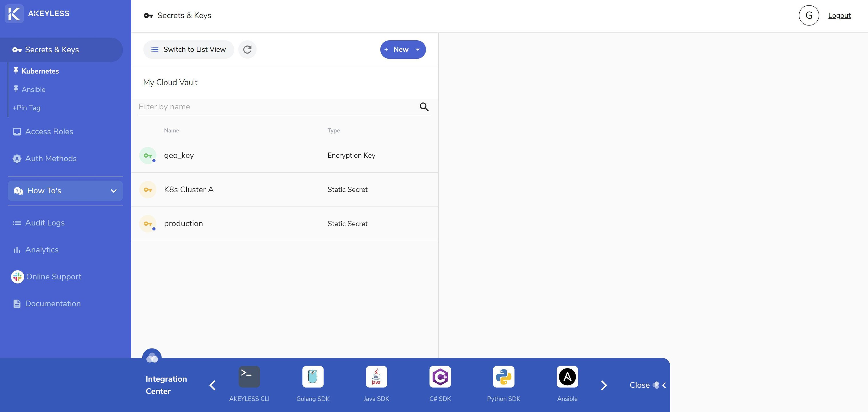This screenshot has height=412, width=868.
Task: Click the G user avatar
Action: click(x=809, y=15)
